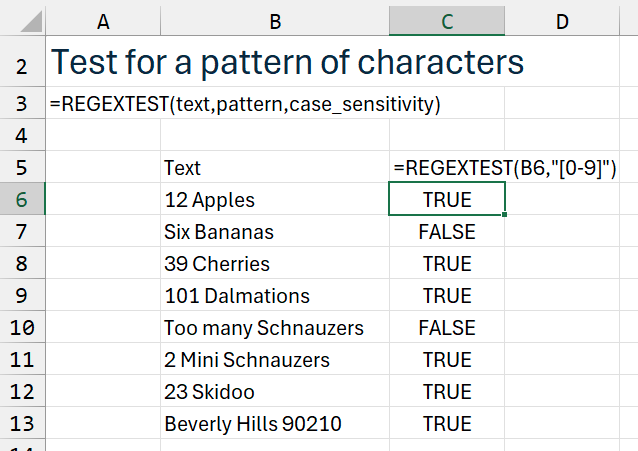This screenshot has height=451, width=638.
Task: Select the cell showing =REGEXTEST(B6,"[0-9]")
Action: point(504,168)
